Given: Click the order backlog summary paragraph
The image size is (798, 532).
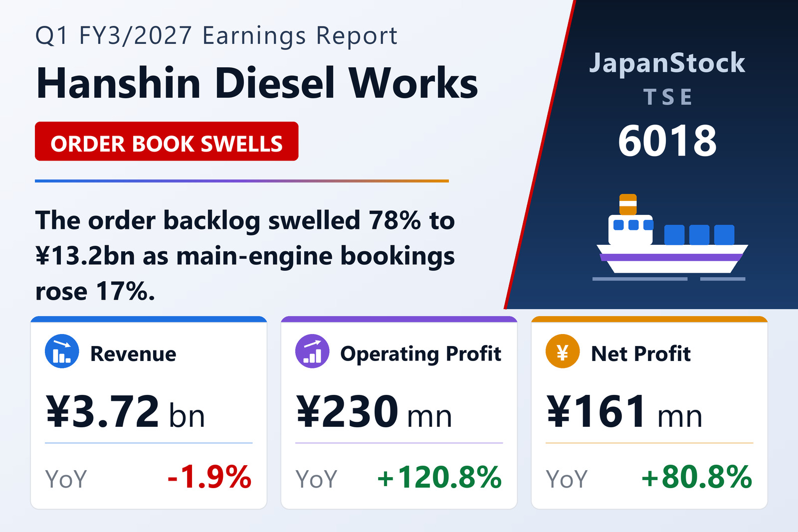Looking at the screenshot, I should 245,255.
